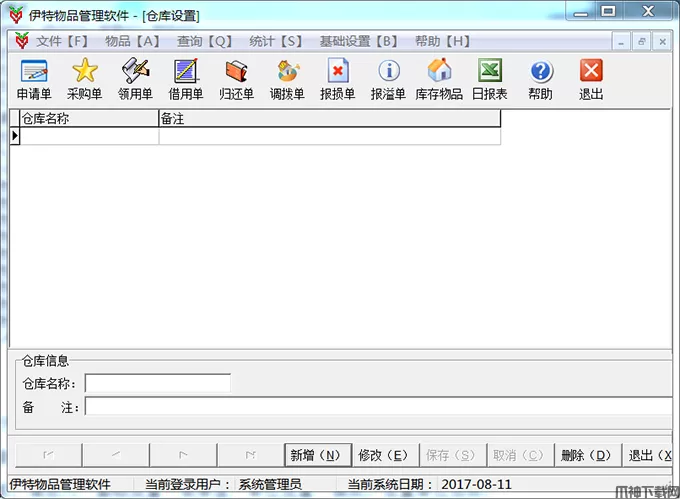The height and width of the screenshot is (499, 680).
Task: Click the empty 备注 cell in first row
Action: click(x=330, y=136)
